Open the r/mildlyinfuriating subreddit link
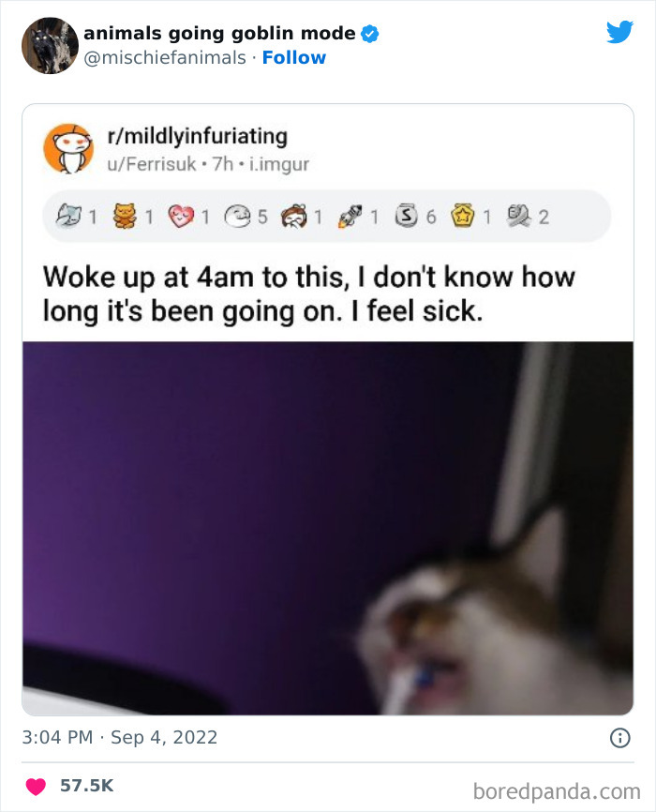The width and height of the screenshot is (656, 812). [x=197, y=136]
